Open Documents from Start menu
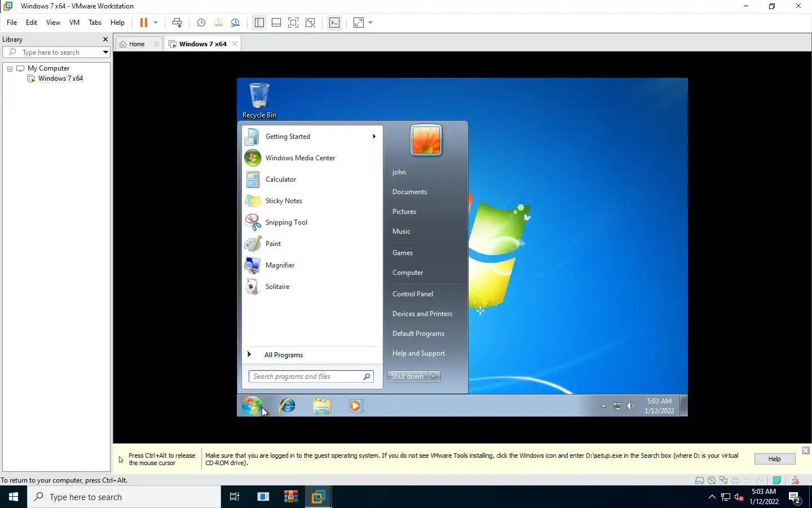The image size is (812, 508). point(409,192)
